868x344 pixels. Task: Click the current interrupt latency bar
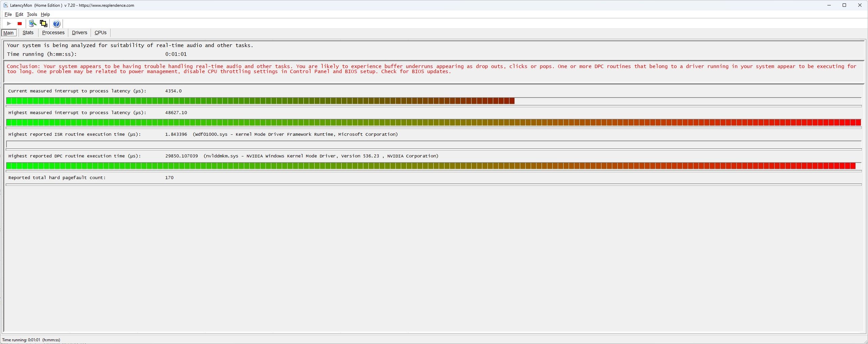click(x=434, y=101)
